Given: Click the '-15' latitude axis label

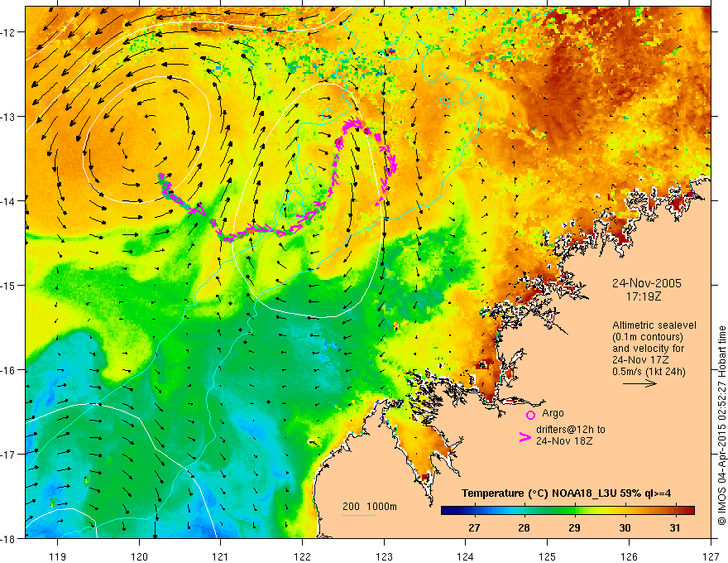Looking at the screenshot, I should coord(9,285).
